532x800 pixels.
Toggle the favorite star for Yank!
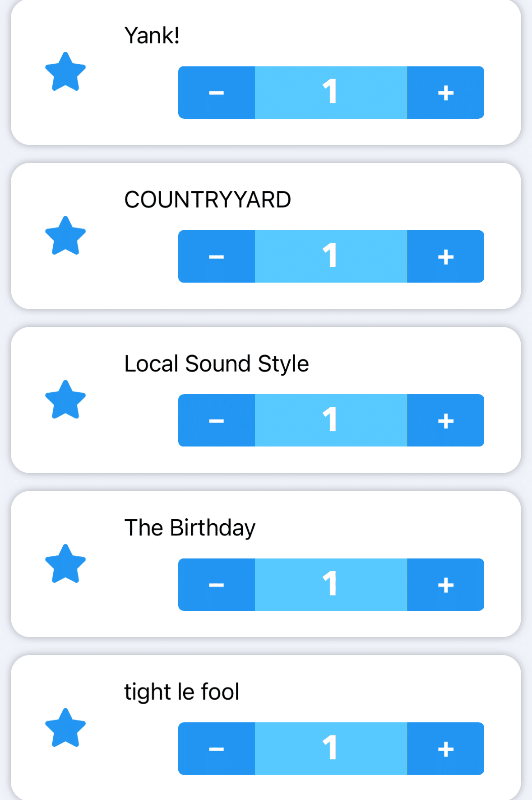65,72
